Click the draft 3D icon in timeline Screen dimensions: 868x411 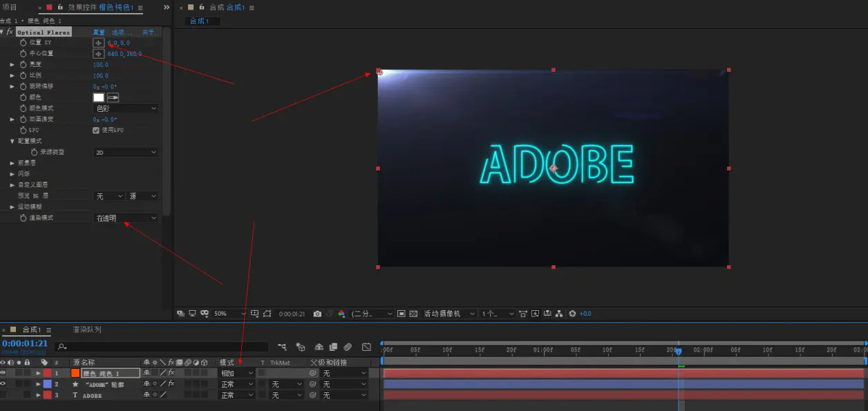coord(301,347)
